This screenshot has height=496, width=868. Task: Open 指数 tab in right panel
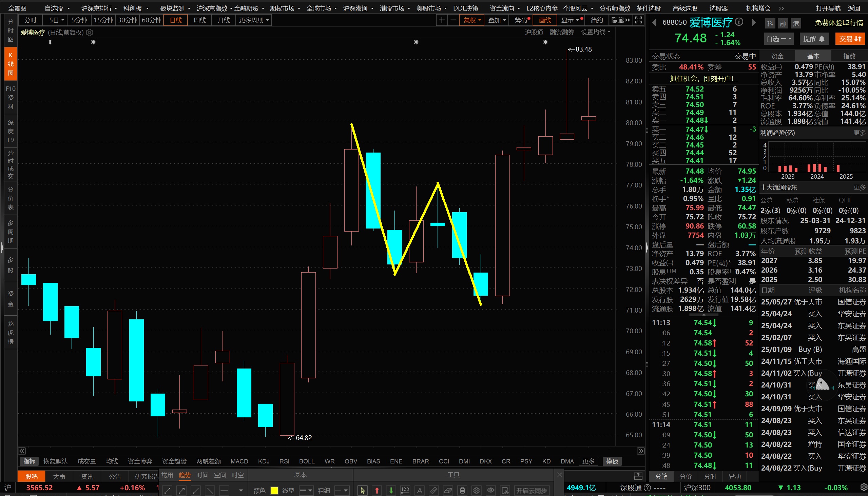(x=849, y=56)
